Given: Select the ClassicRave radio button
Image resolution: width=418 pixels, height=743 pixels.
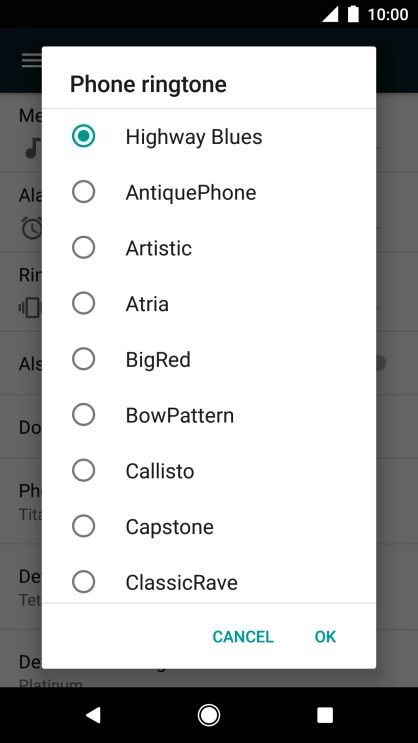Looking at the screenshot, I should [83, 582].
